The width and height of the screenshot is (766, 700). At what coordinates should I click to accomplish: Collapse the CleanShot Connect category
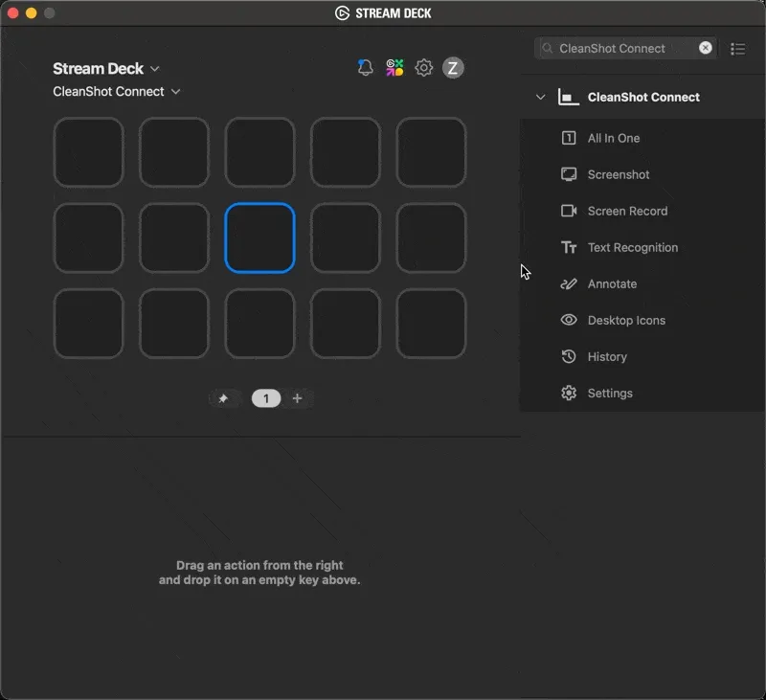tap(540, 97)
